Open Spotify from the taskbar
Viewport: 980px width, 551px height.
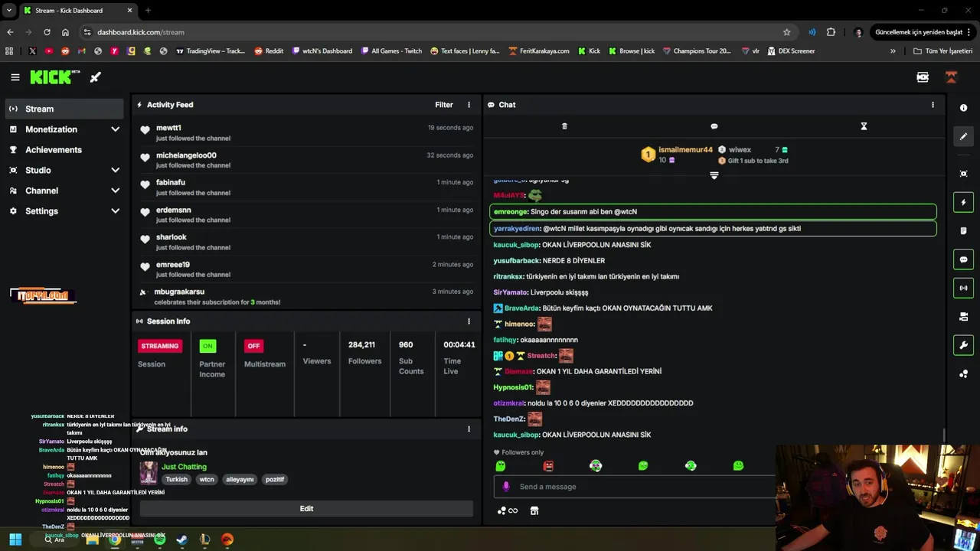point(159,540)
